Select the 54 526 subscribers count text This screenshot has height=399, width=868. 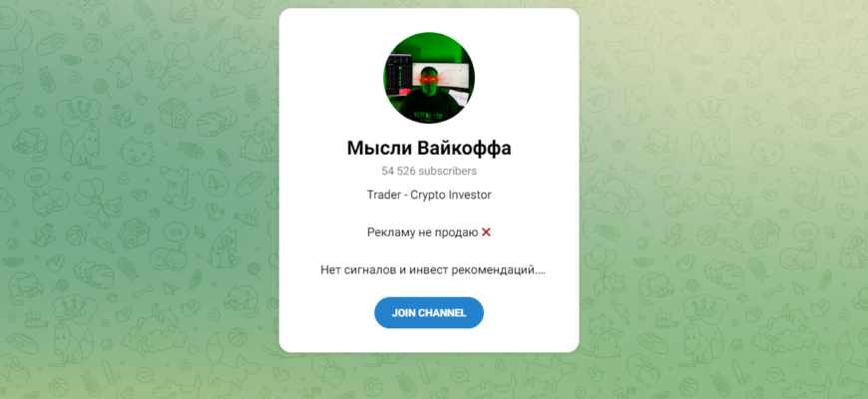click(x=429, y=171)
